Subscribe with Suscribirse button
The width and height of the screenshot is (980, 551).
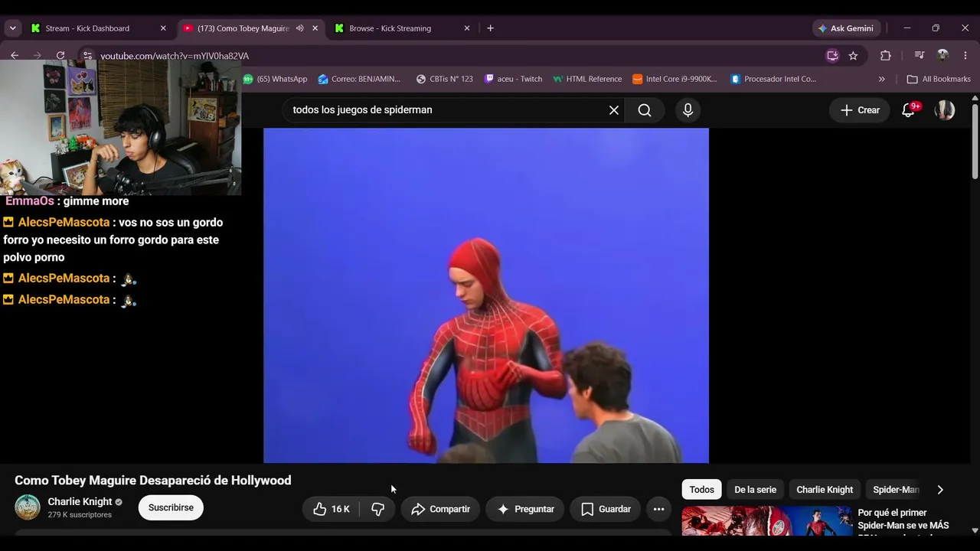coord(171,507)
